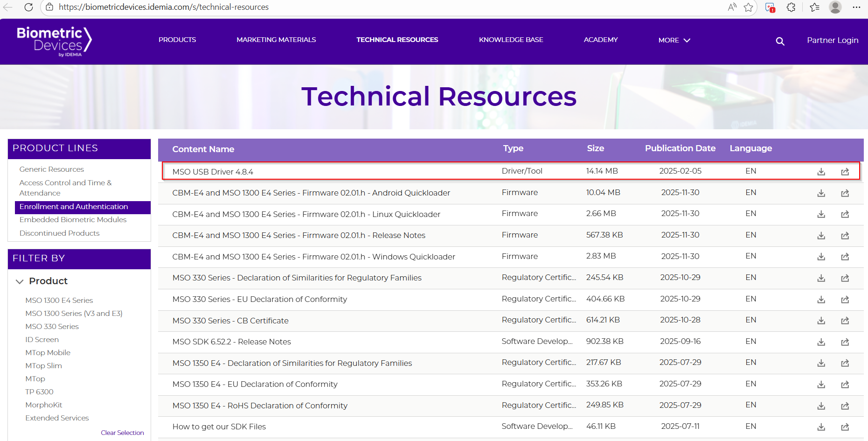Download MSO 330 EU Declaration of Conformity
This screenshot has width=868, height=441.
point(821,300)
